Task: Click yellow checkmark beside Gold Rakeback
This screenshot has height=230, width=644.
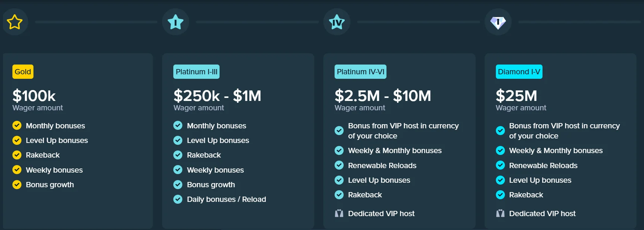Action: pyautogui.click(x=17, y=155)
